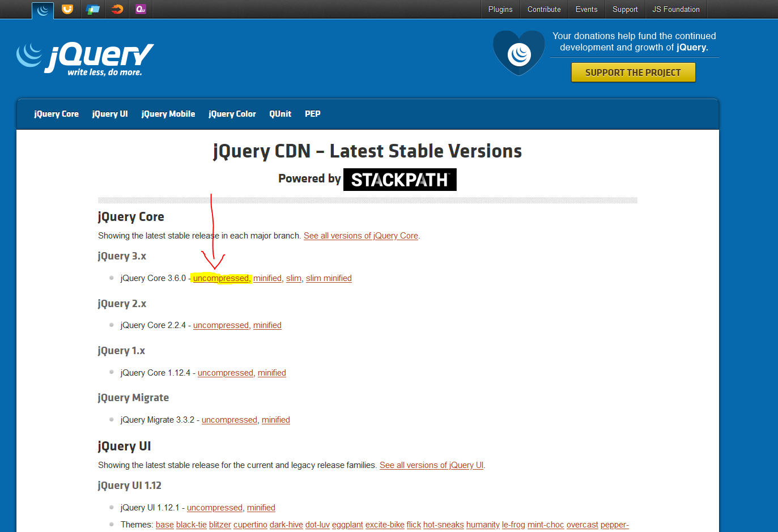Image resolution: width=778 pixels, height=532 pixels.
Task: Open jQuery UI 1.12.1 uncompressed link
Action: click(x=215, y=508)
